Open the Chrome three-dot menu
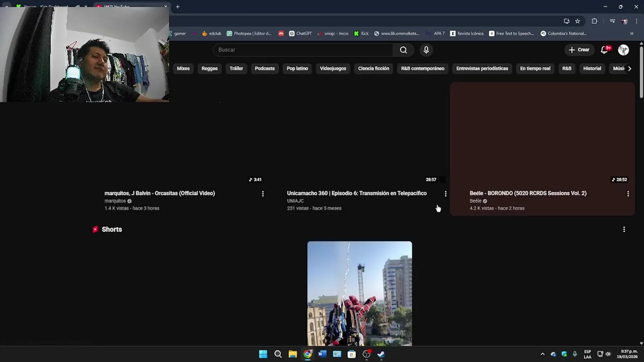The image size is (644, 362). click(x=637, y=21)
